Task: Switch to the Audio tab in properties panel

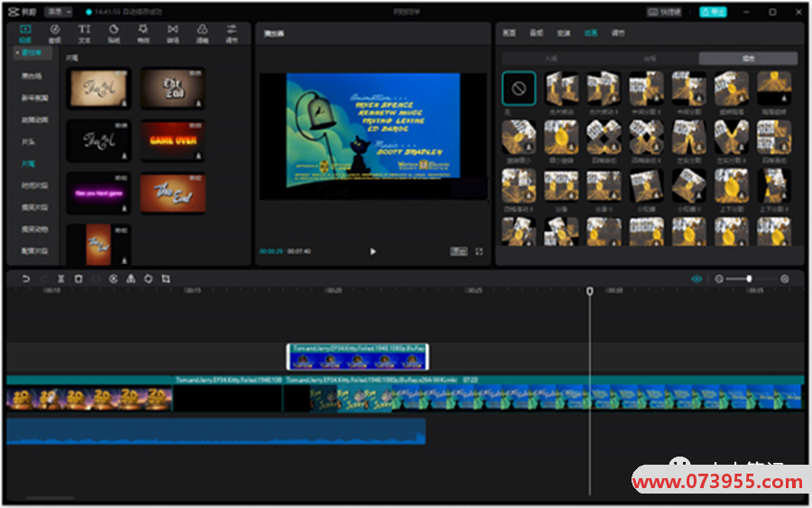Action: 537,32
